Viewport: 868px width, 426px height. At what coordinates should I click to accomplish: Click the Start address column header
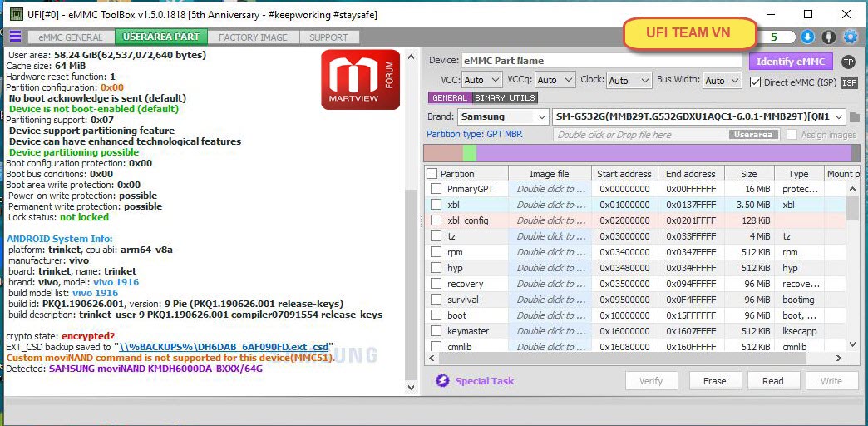pos(624,173)
